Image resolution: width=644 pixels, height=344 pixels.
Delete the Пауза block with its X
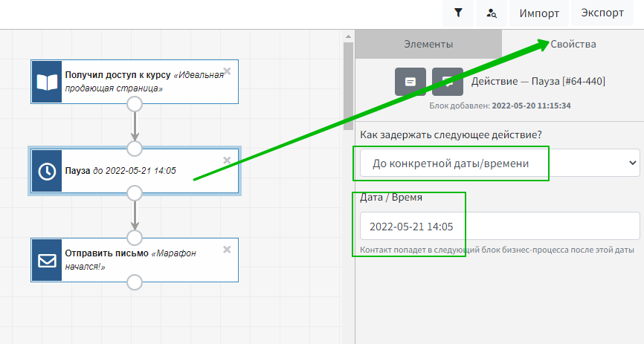(228, 160)
